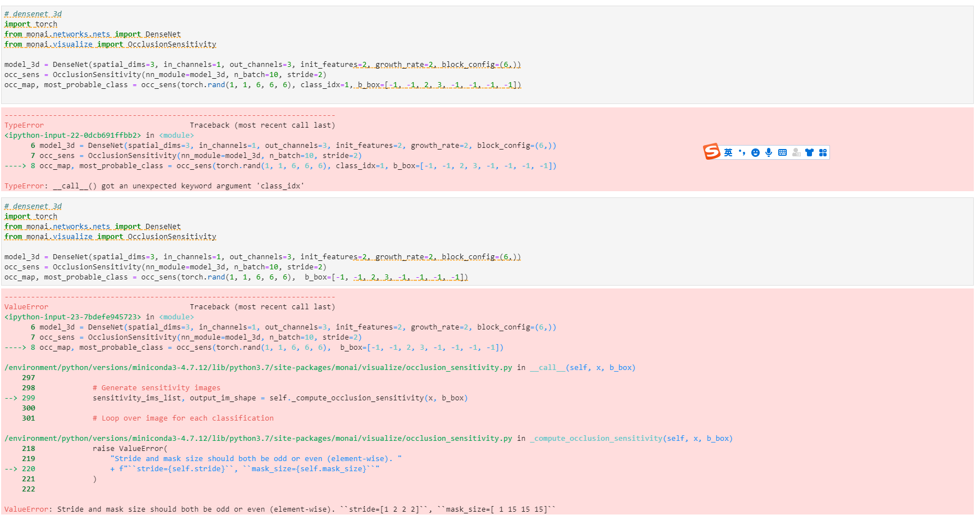
Task: Sign in via the Sogou account icon
Action: pos(796,152)
